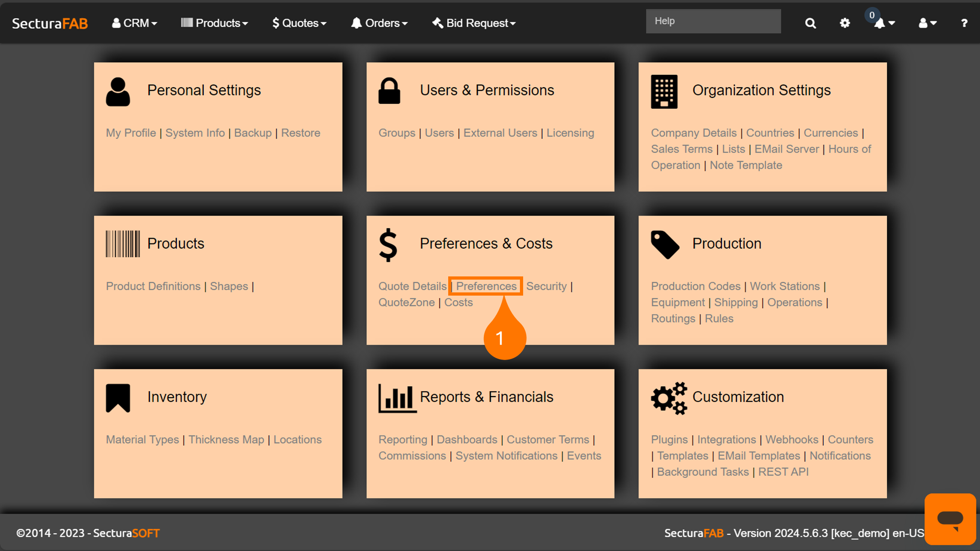Click the Inventory bookmark icon

(118, 398)
